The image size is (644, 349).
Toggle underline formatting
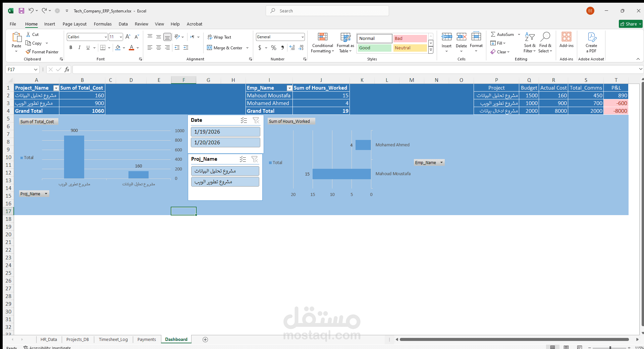(88, 48)
